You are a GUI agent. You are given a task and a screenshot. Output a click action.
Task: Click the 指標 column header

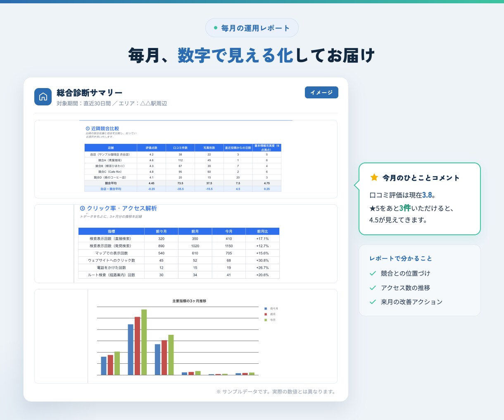pyautogui.click(x=111, y=231)
